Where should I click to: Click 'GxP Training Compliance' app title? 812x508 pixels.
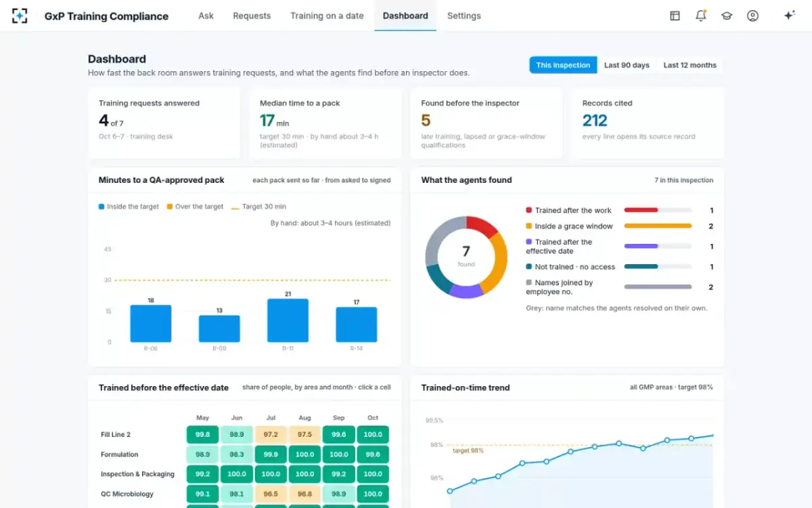106,16
